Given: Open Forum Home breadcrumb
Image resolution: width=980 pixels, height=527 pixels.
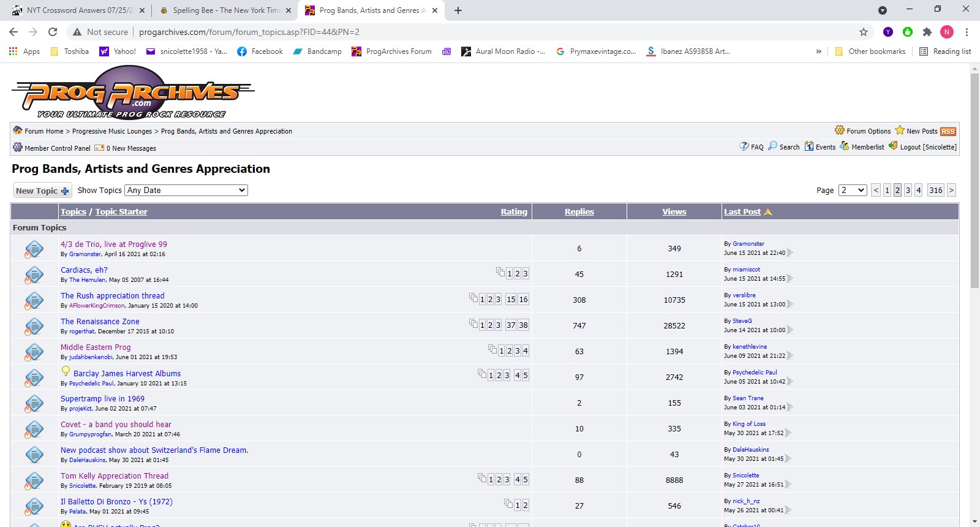Looking at the screenshot, I should [43, 131].
